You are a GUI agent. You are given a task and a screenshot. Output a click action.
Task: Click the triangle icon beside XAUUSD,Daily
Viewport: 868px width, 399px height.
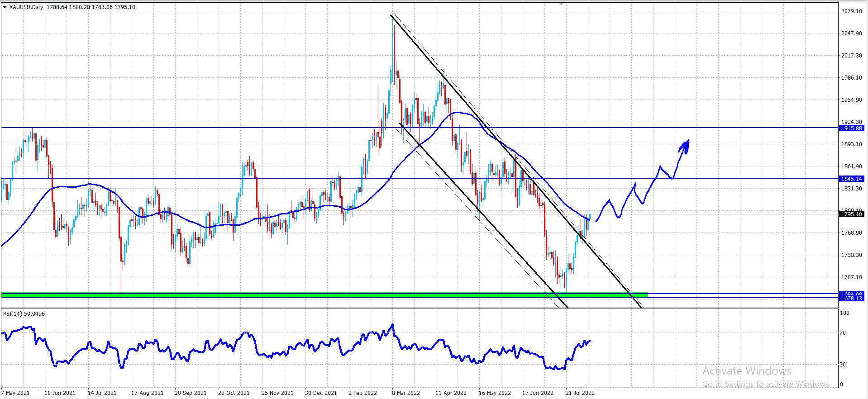[5, 7]
